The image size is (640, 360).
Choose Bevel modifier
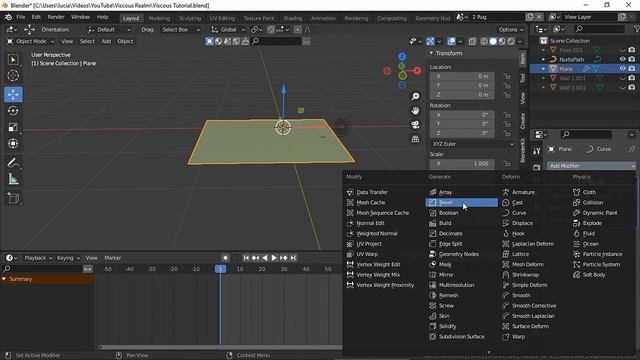tap(462, 202)
